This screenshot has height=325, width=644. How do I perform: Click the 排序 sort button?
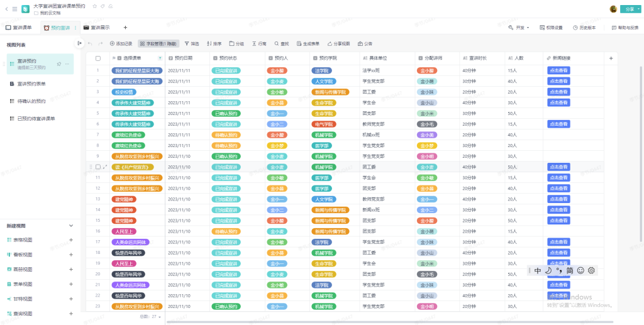click(214, 43)
